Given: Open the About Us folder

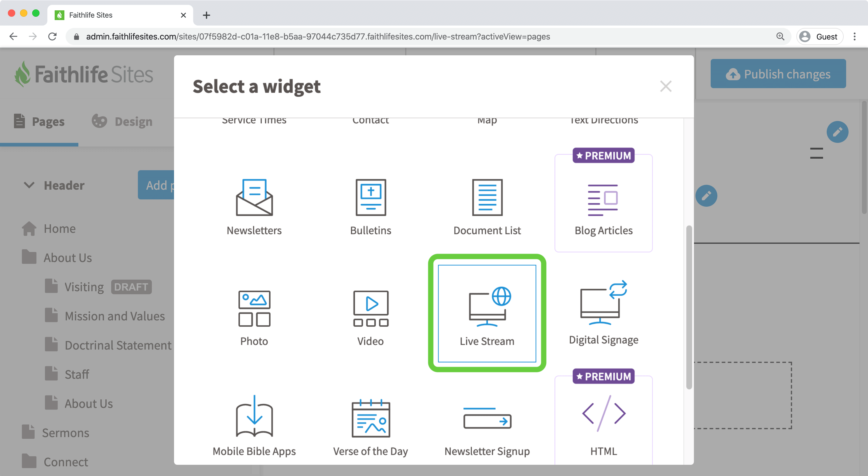Looking at the screenshot, I should (x=57, y=257).
